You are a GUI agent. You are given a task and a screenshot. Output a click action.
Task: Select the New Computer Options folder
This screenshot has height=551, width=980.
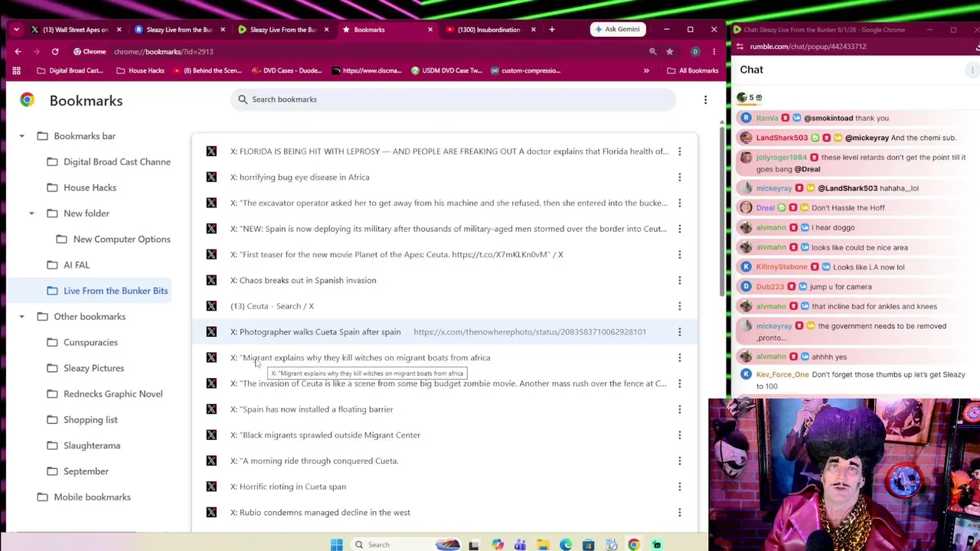[x=113, y=240]
